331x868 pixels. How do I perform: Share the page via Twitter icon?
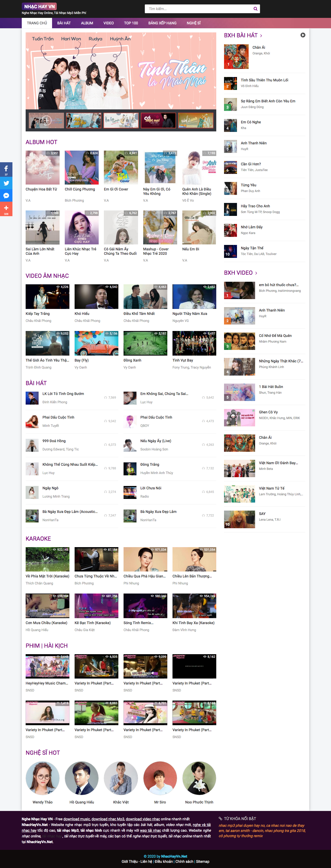6,183
